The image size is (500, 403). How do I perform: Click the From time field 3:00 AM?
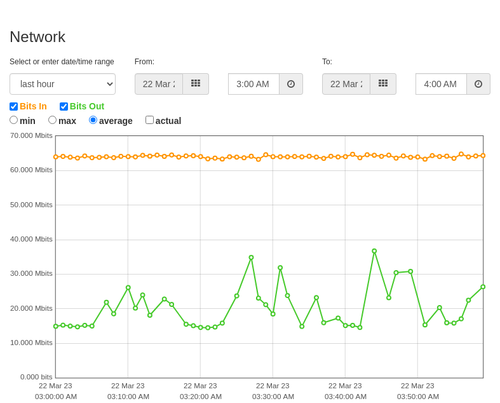[x=254, y=84]
